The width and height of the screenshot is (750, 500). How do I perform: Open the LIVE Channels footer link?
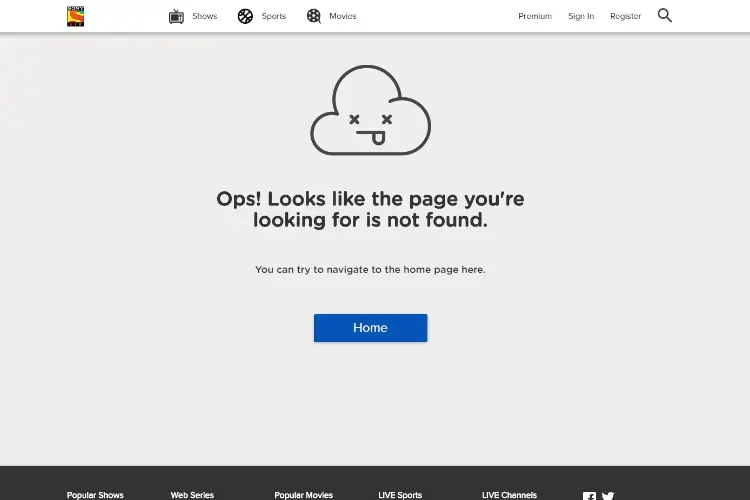coord(509,495)
